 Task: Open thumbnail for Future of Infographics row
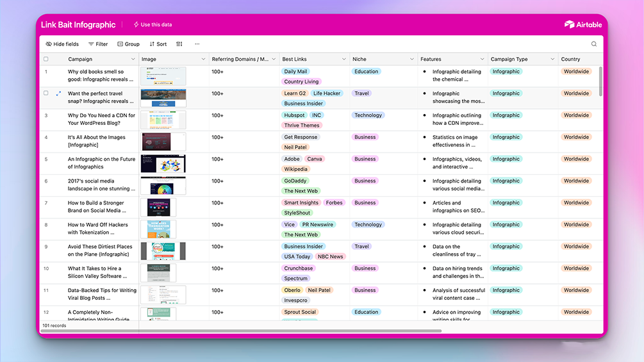[x=163, y=163]
